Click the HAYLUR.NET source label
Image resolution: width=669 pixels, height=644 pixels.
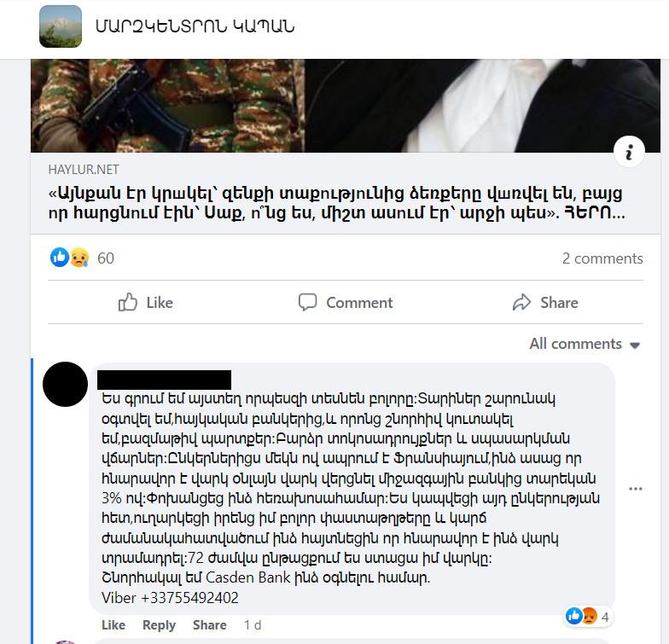click(84, 170)
